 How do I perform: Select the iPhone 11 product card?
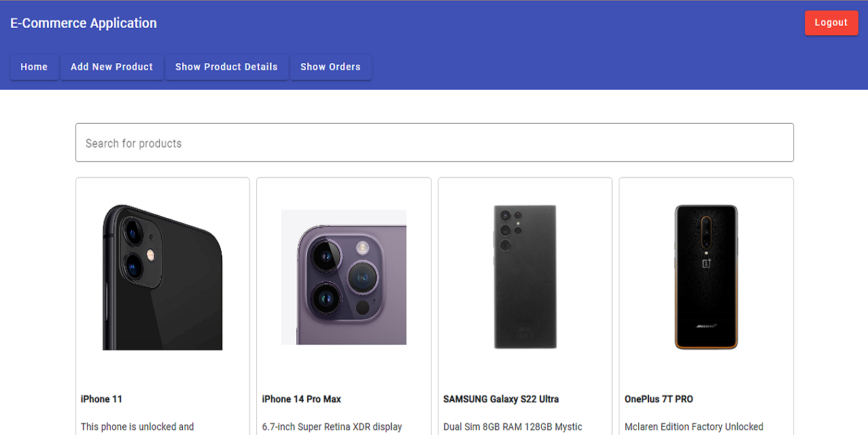pyautogui.click(x=162, y=306)
